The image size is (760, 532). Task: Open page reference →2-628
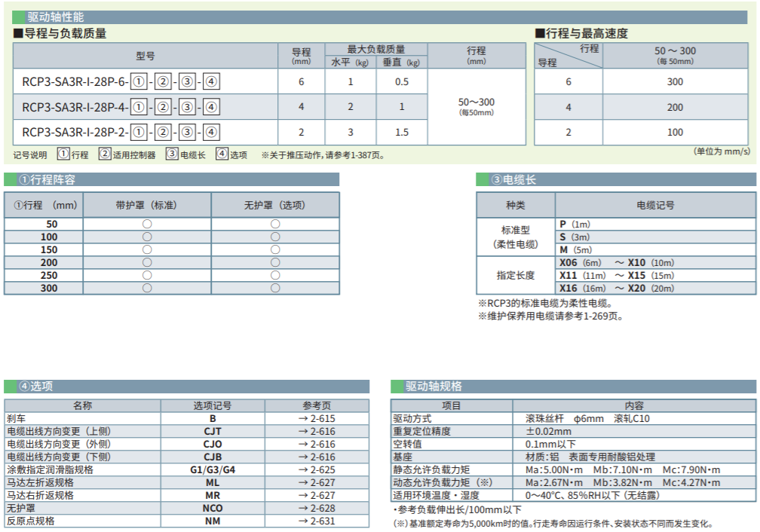[x=317, y=508]
